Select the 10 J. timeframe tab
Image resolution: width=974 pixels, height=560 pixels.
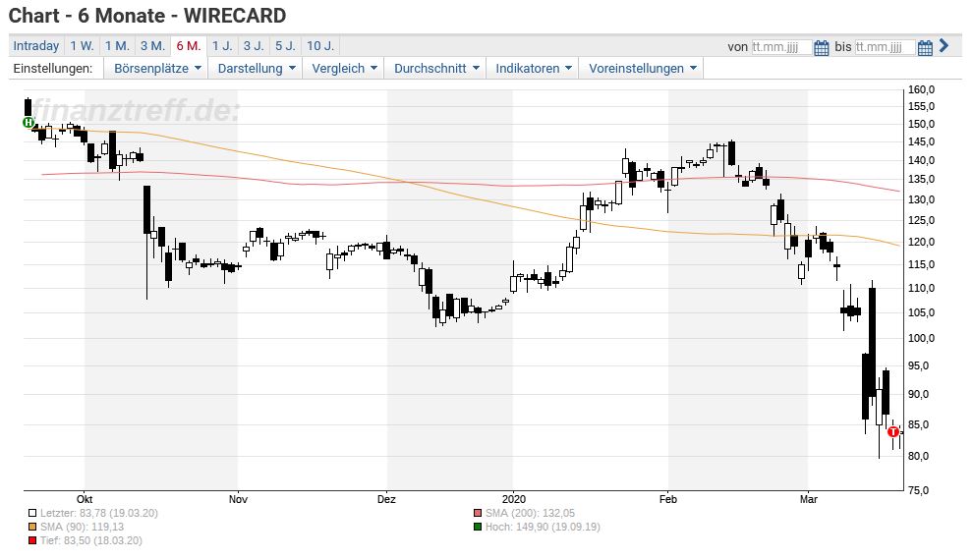[x=319, y=46]
